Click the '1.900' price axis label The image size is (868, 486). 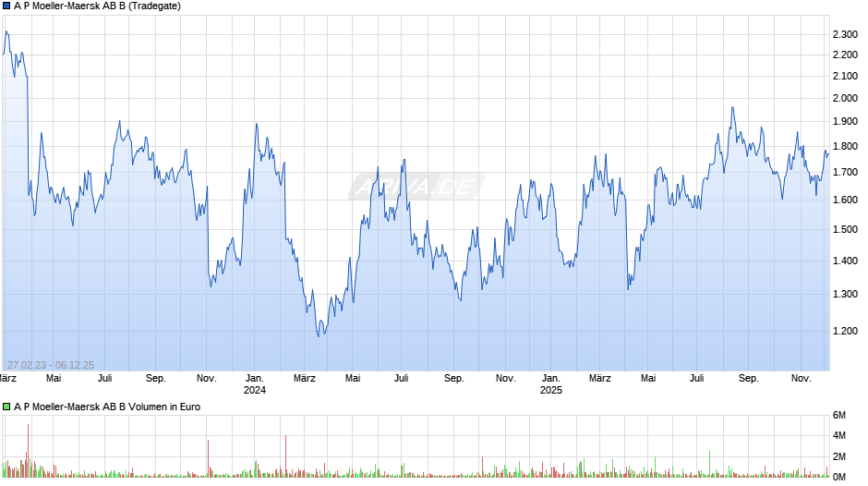[845, 121]
